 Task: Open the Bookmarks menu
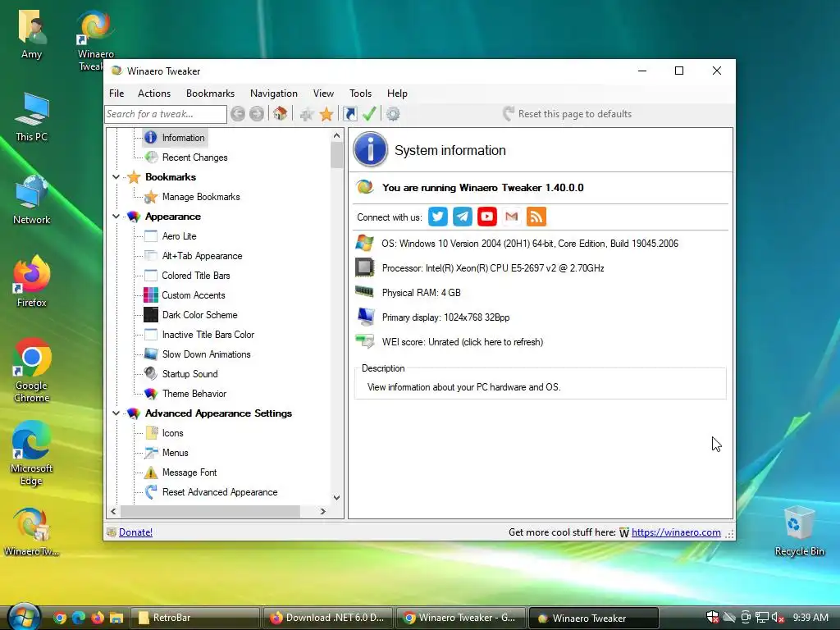(x=210, y=94)
